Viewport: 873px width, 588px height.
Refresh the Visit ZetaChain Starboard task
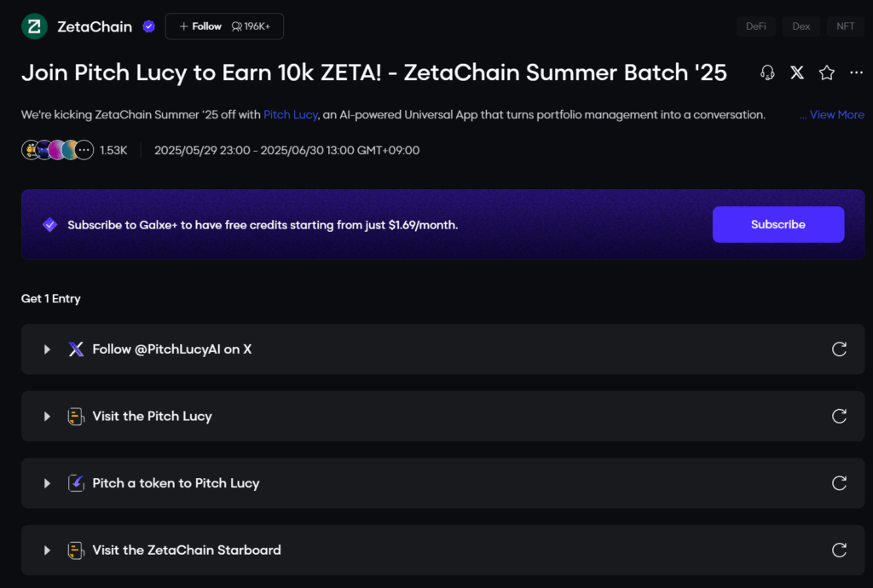coord(839,550)
